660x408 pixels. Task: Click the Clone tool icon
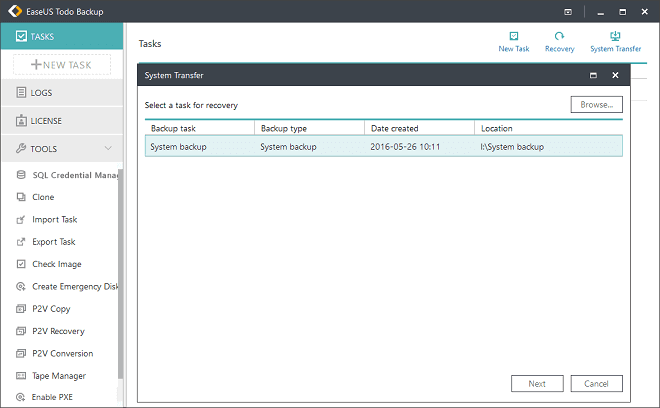21,197
